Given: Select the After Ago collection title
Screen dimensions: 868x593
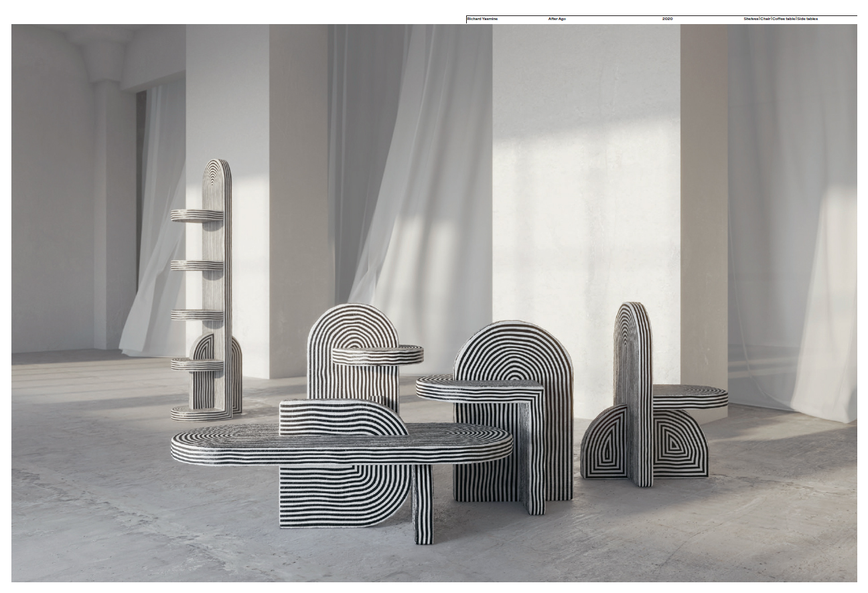Looking at the screenshot, I should [x=557, y=19].
